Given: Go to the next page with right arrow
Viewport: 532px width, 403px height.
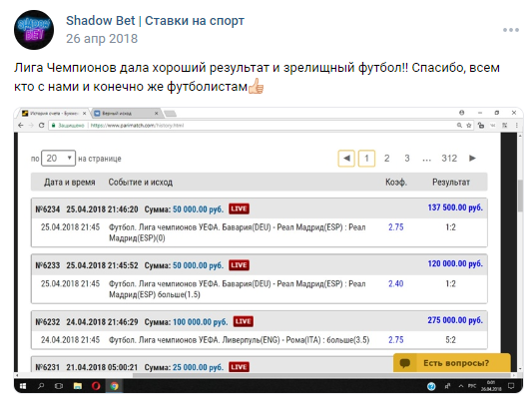Looking at the screenshot, I should 472,159.
